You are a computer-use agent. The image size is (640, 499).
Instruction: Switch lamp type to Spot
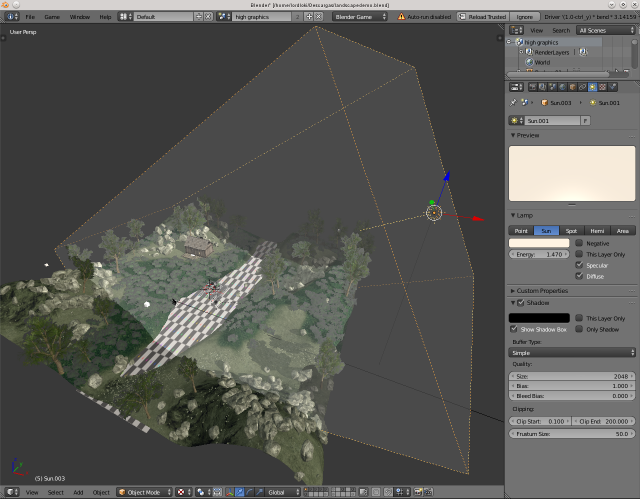tap(571, 230)
